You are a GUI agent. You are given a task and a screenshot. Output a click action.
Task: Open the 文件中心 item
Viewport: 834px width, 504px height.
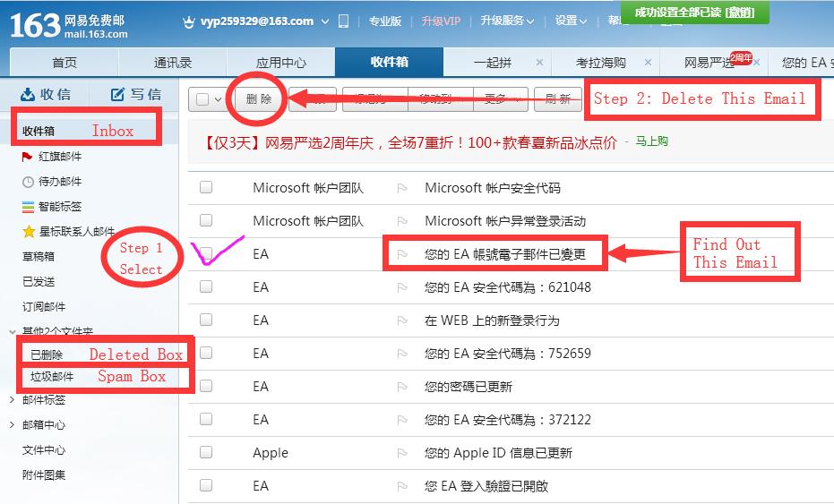pyautogui.click(x=44, y=449)
